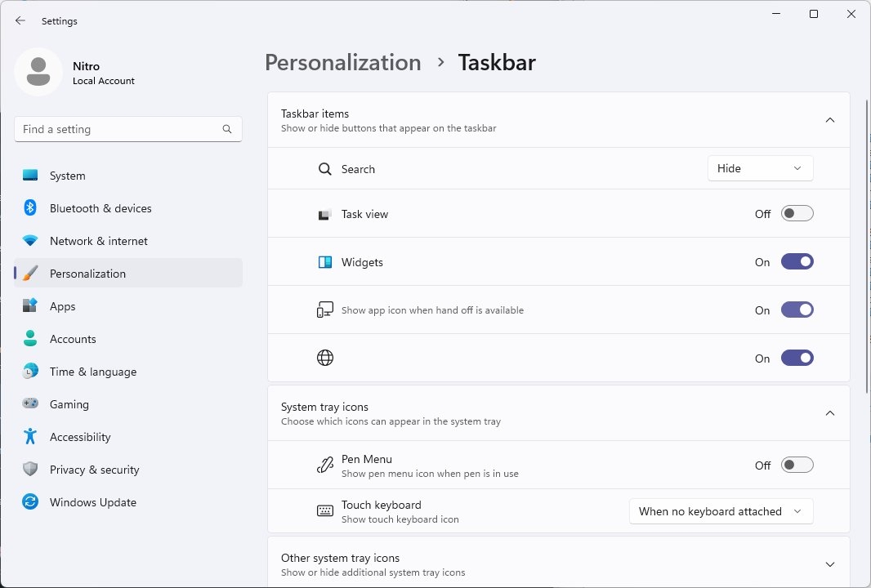This screenshot has width=871, height=588.
Task: Click the back arrow in Settings
Action: (20, 20)
